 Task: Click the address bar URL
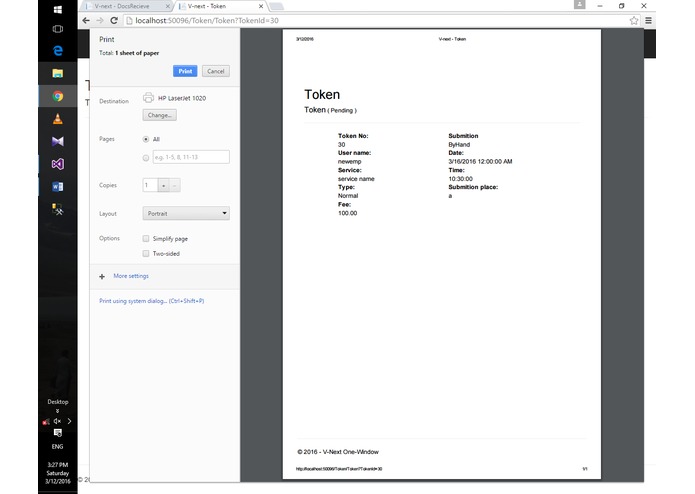click(207, 20)
